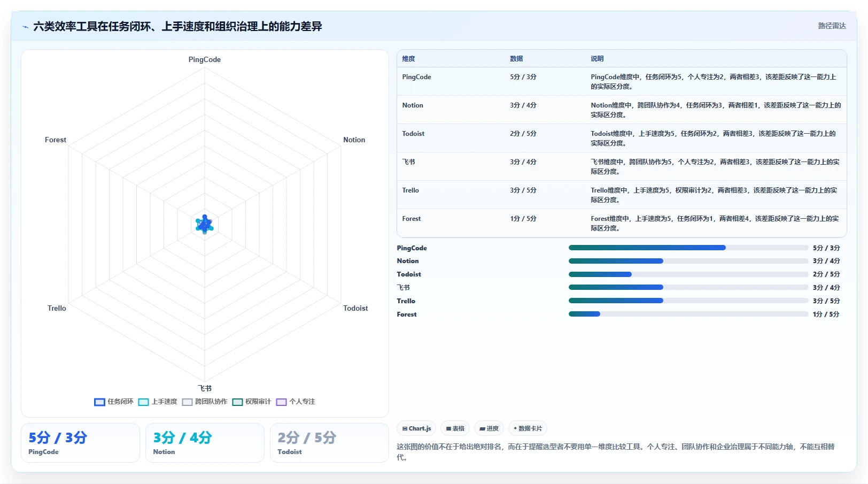Click the 路径雷达 label in the header

coord(832,26)
